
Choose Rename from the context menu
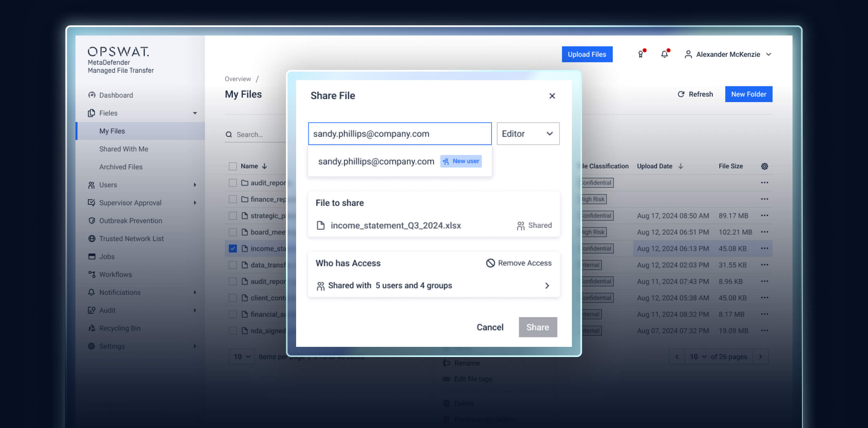tap(467, 363)
